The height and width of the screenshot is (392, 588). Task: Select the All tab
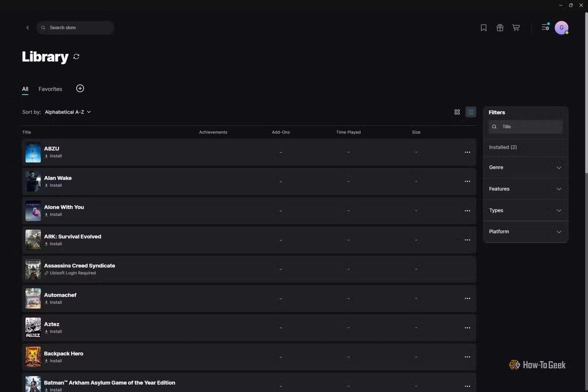coord(25,89)
